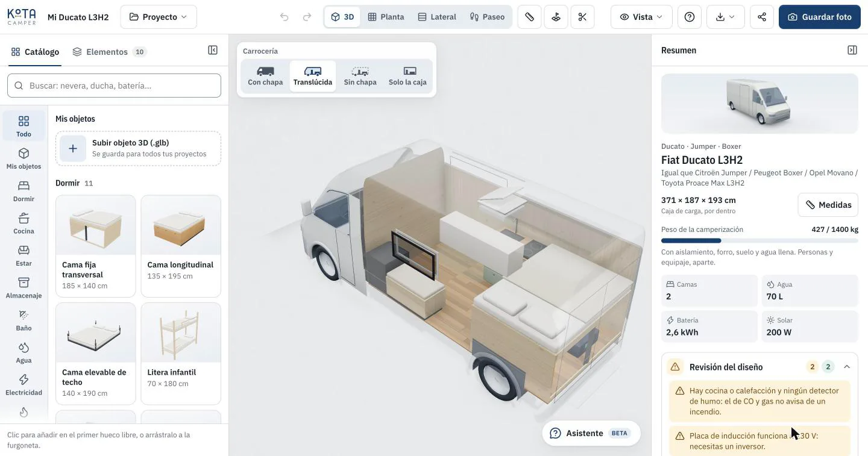The height and width of the screenshot is (456, 868).
Task: Select the flame category below Electricidad
Action: 24,413
